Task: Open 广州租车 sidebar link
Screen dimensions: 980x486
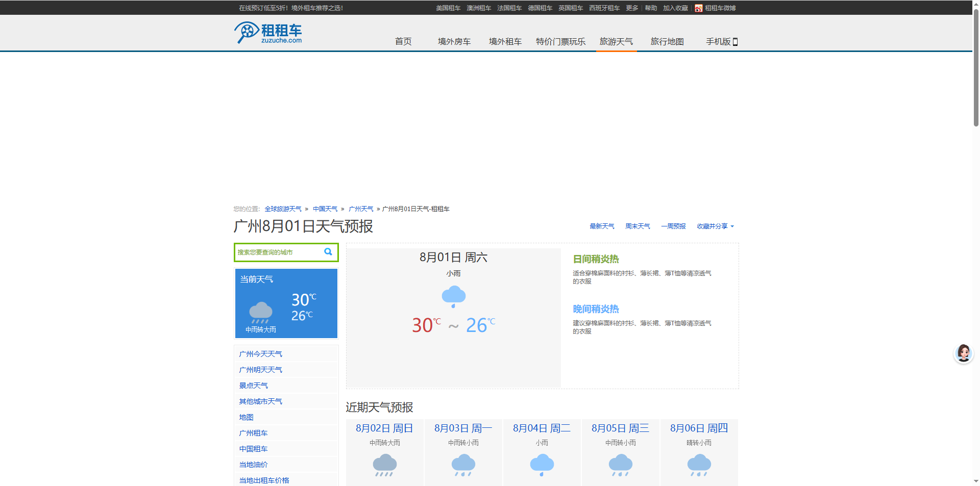Action: coord(253,433)
